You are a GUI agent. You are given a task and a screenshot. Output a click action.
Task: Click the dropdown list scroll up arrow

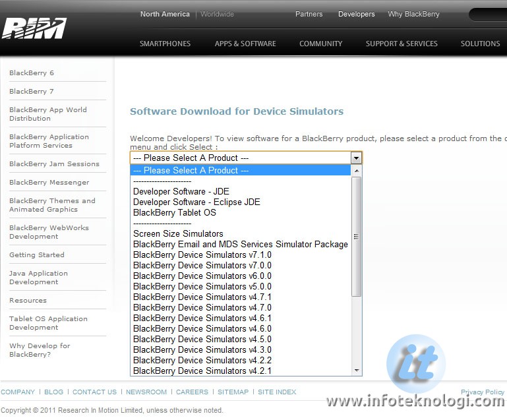357,170
